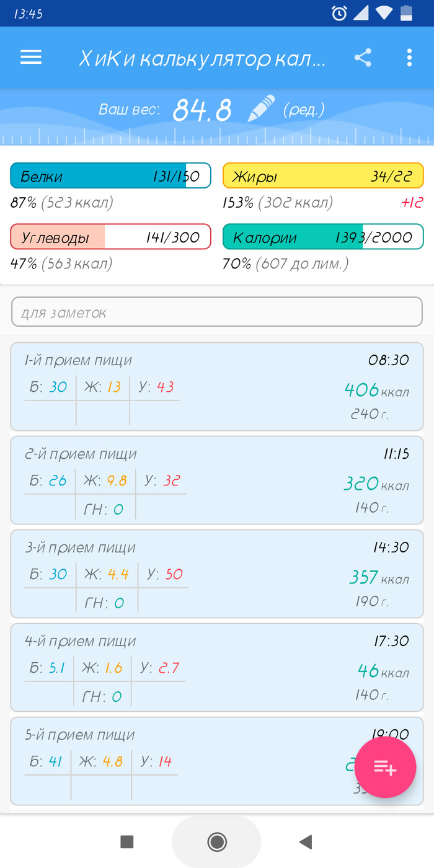Open the 4-й прием пищи meal card

point(217,668)
